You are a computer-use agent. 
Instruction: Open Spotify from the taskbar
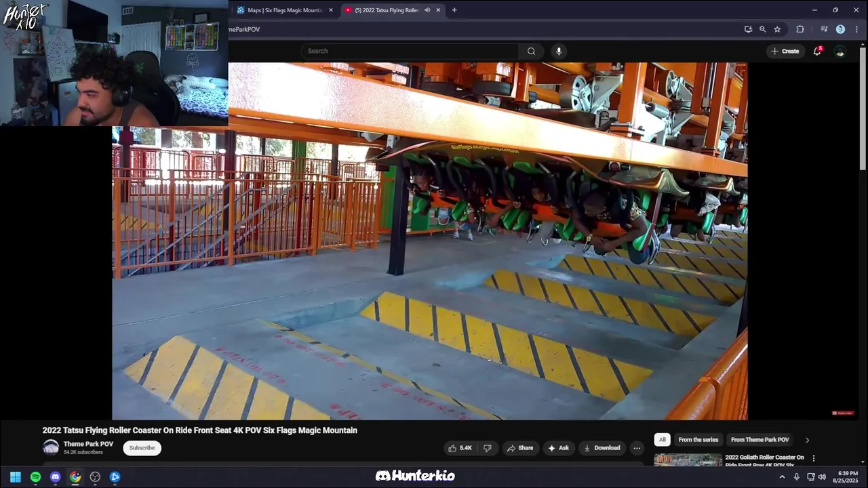tap(35, 476)
